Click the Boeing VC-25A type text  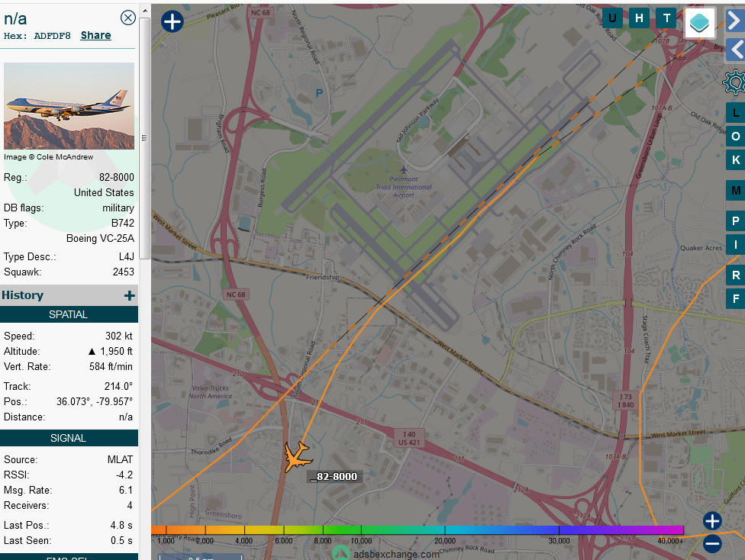(x=100, y=239)
